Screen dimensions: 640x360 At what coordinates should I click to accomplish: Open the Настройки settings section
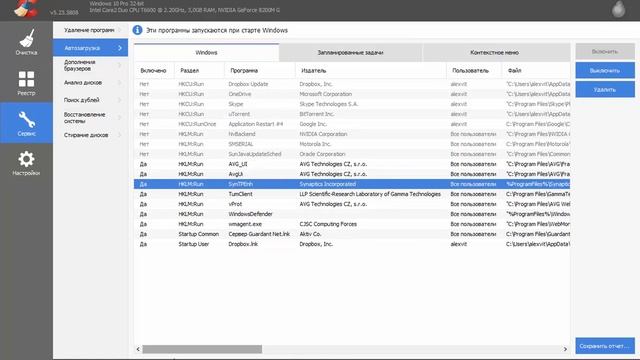[26, 163]
